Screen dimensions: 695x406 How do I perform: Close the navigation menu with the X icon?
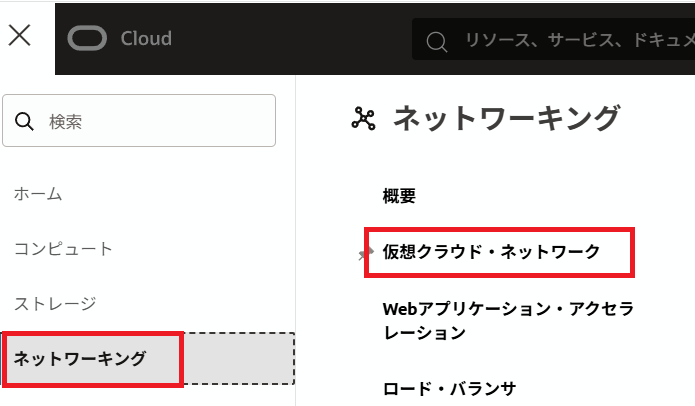click(x=19, y=36)
